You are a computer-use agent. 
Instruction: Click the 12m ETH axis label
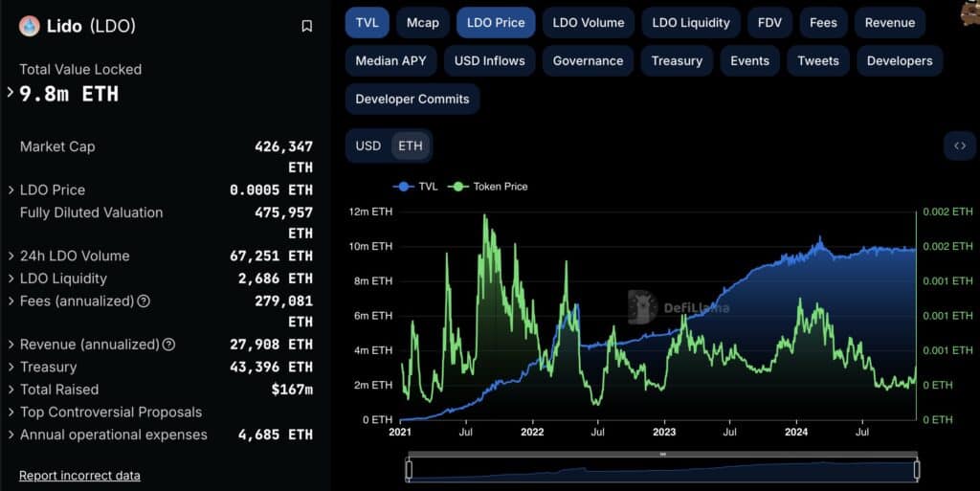[x=370, y=212]
